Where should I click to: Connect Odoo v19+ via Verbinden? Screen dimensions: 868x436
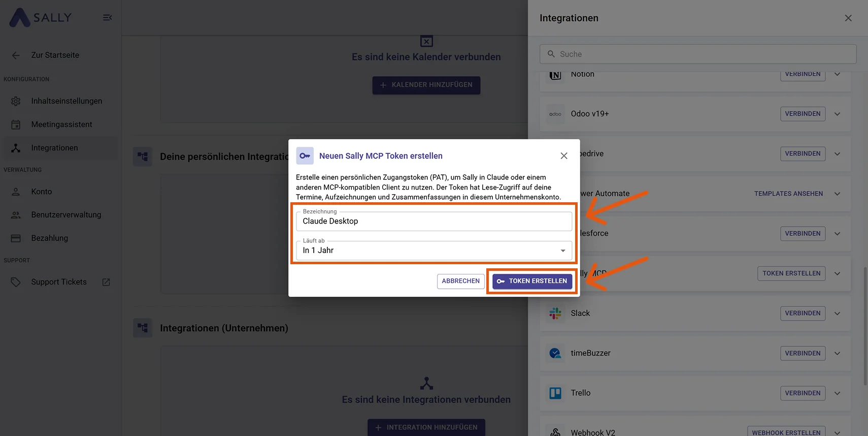[803, 114]
